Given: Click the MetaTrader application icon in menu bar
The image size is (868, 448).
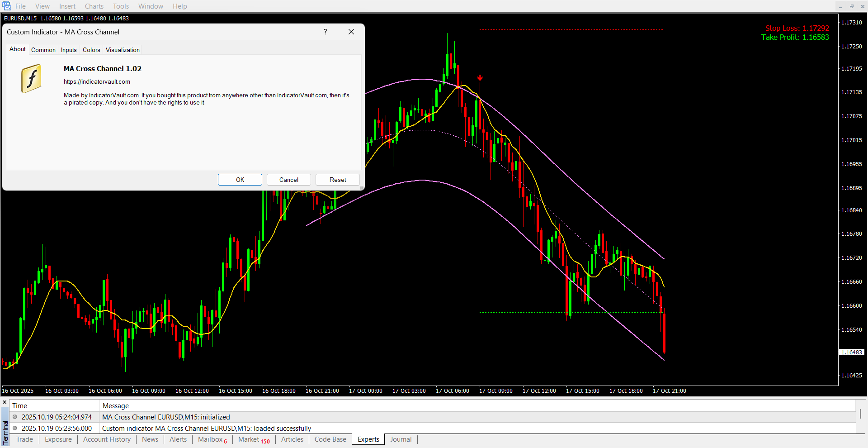Looking at the screenshot, I should (6, 6).
